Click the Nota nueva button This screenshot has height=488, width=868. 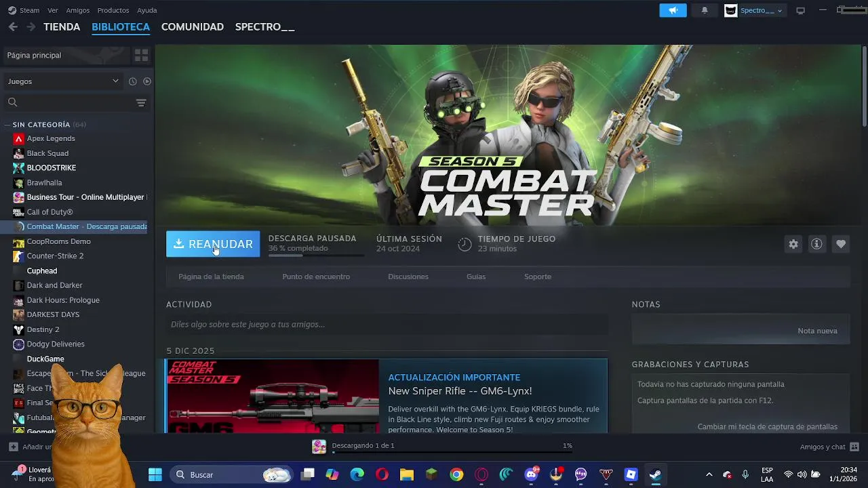(818, 331)
